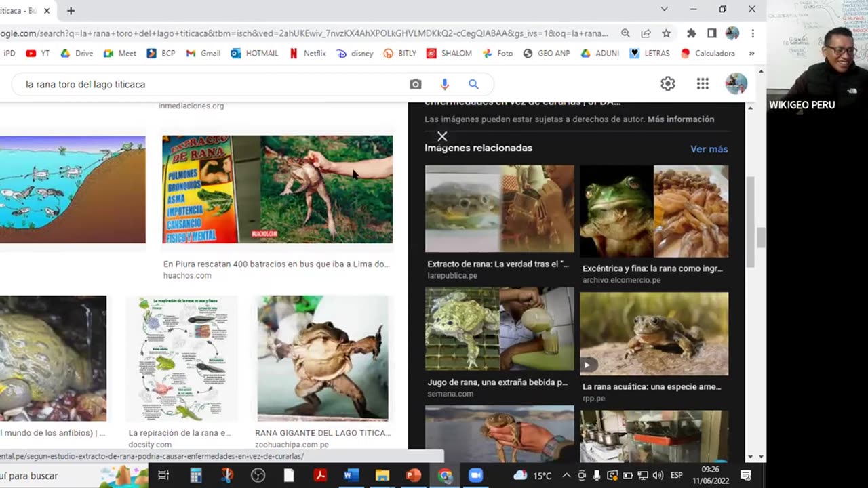This screenshot has width=868, height=488.
Task: Close the image preview panel
Action: pyautogui.click(x=442, y=136)
